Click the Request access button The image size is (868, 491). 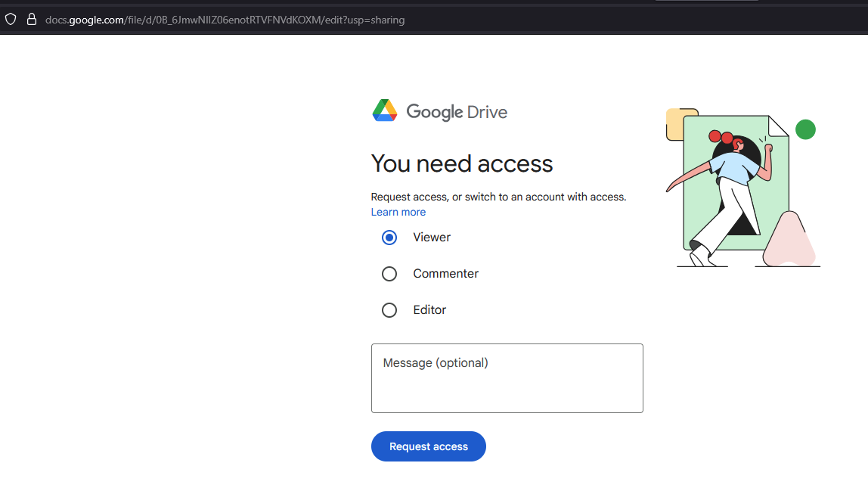point(429,446)
